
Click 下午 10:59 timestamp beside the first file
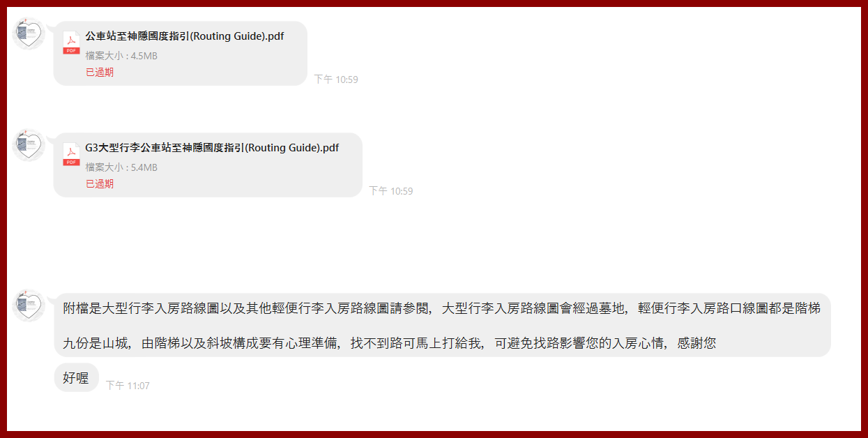(x=336, y=80)
